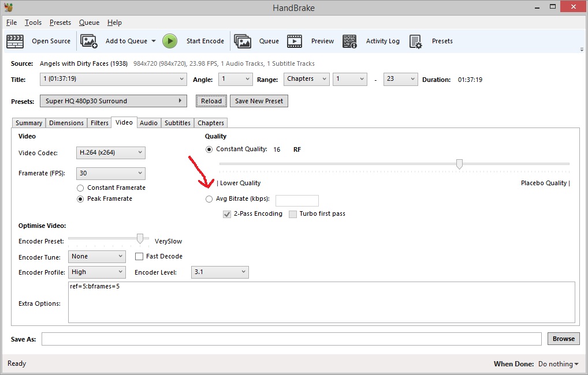Screen dimensions: 588x375
Task: Open the start chapter dropdown showing 1
Action: [x=350, y=79]
